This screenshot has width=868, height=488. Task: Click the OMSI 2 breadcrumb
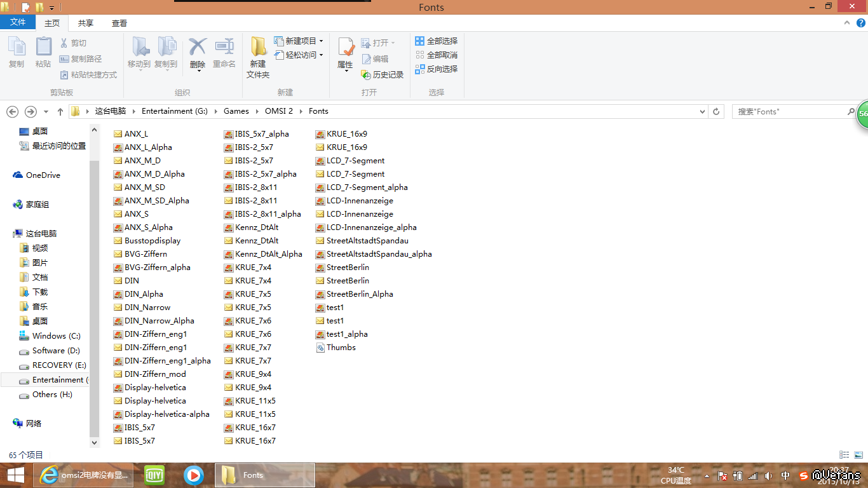coord(279,111)
